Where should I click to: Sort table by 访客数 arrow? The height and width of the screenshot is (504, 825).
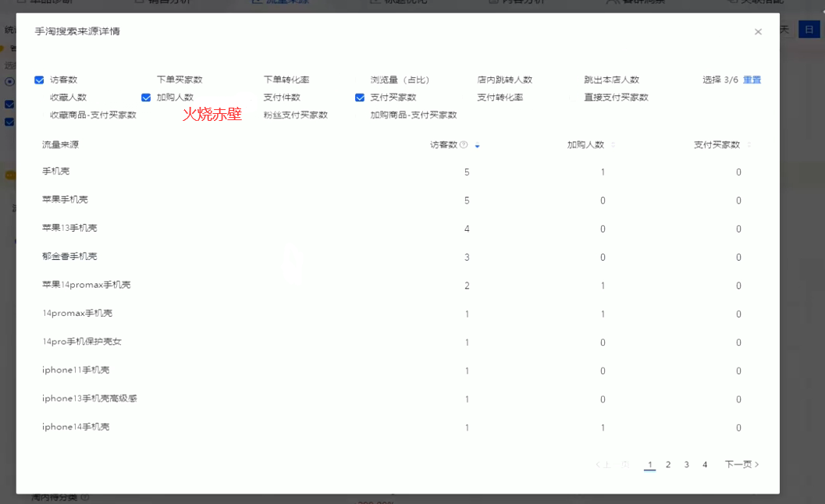(x=477, y=146)
